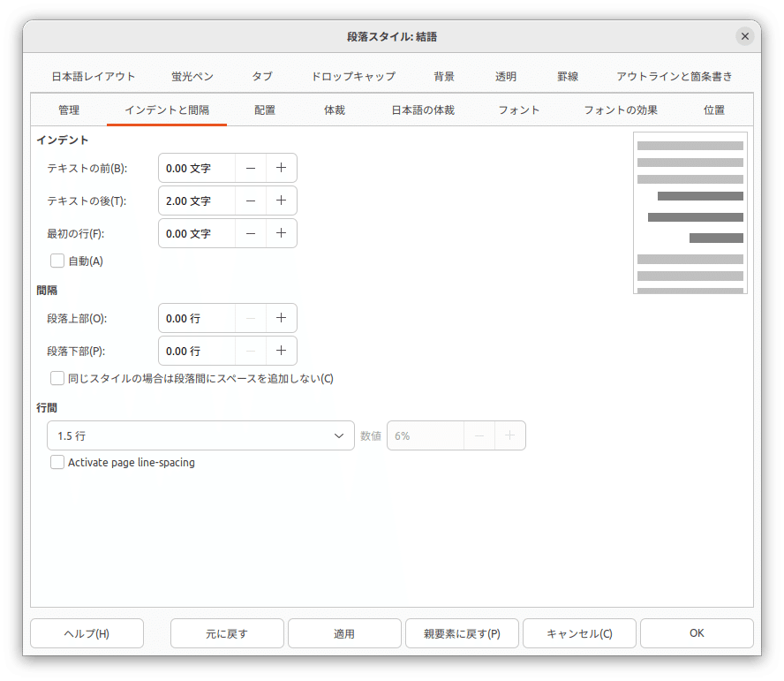Switch to the 位置 tab
Screen dimensions: 784x681
tap(714, 110)
